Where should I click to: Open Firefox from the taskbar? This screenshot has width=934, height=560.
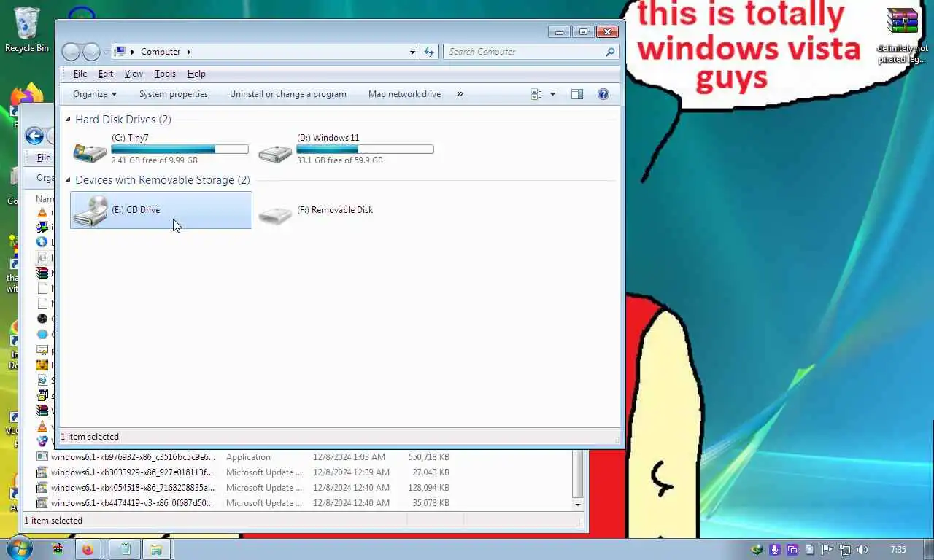point(88,550)
